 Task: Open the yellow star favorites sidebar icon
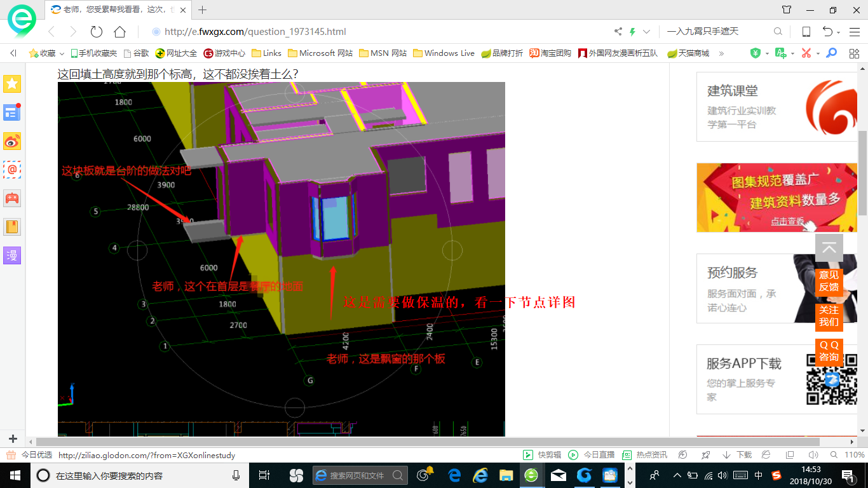(12, 83)
